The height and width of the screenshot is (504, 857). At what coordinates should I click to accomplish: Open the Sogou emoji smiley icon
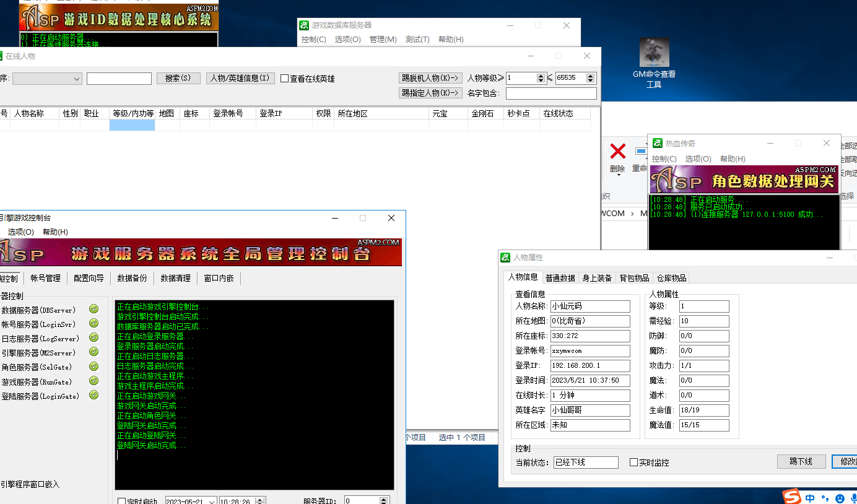point(840,498)
